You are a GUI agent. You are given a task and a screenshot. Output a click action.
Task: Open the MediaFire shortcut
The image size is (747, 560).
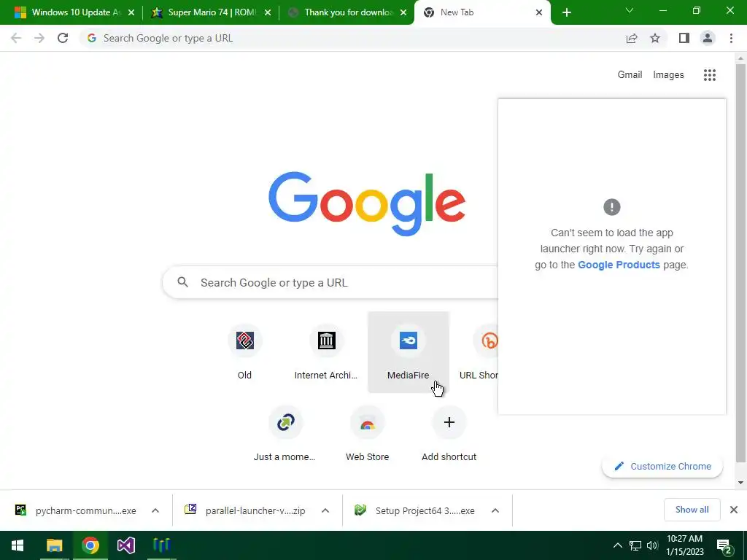click(x=409, y=352)
